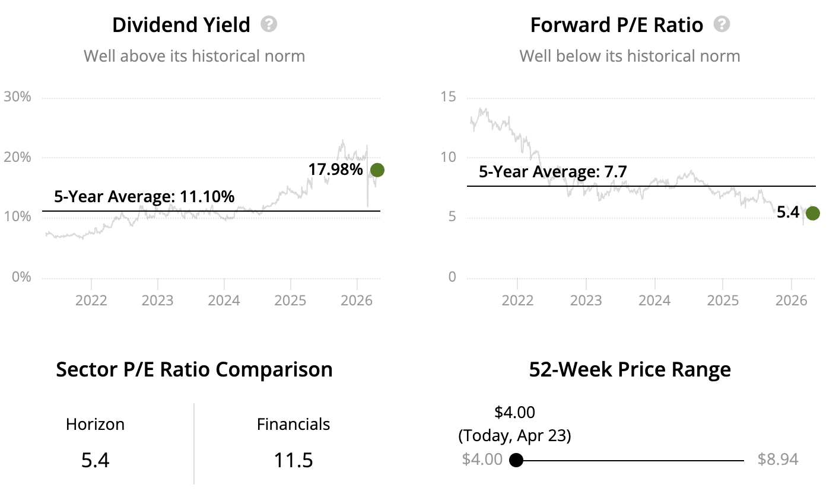Select the Dividend Yield heading

(181, 25)
